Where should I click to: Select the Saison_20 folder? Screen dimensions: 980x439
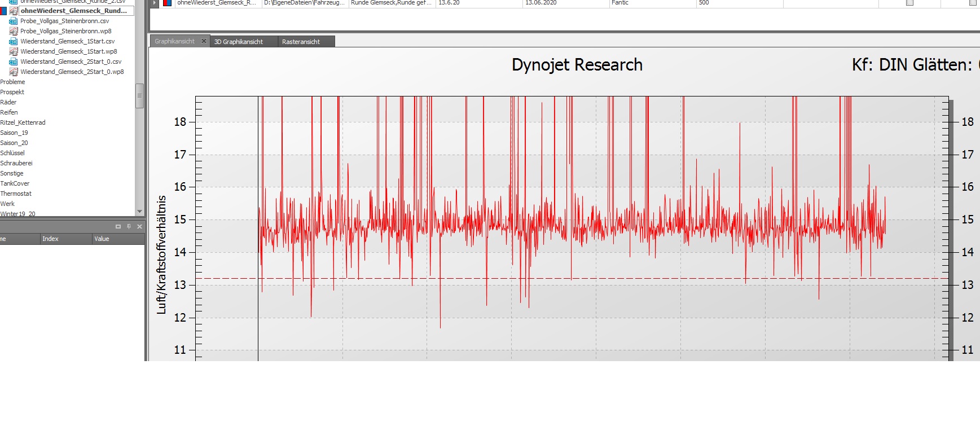point(14,143)
